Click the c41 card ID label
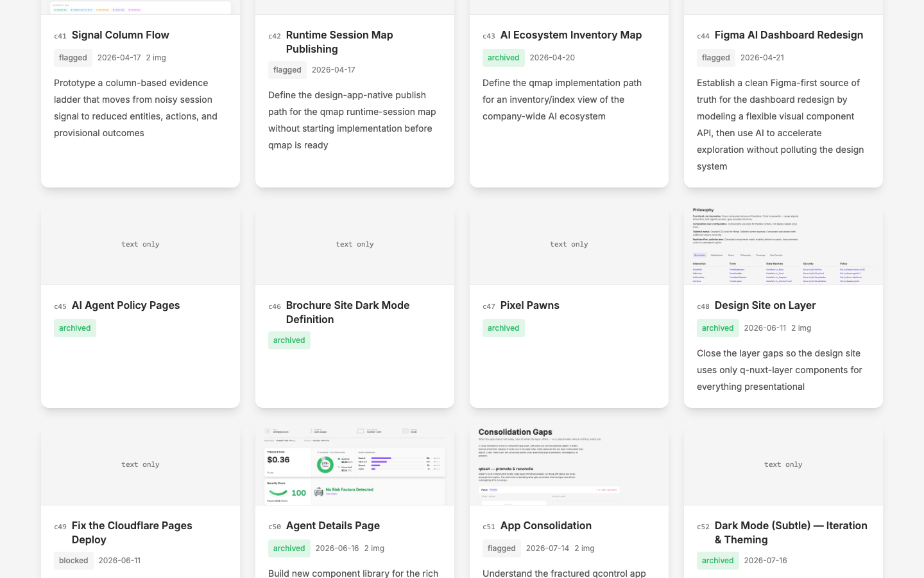Screen dimensions: 924x578 (x=60, y=37)
